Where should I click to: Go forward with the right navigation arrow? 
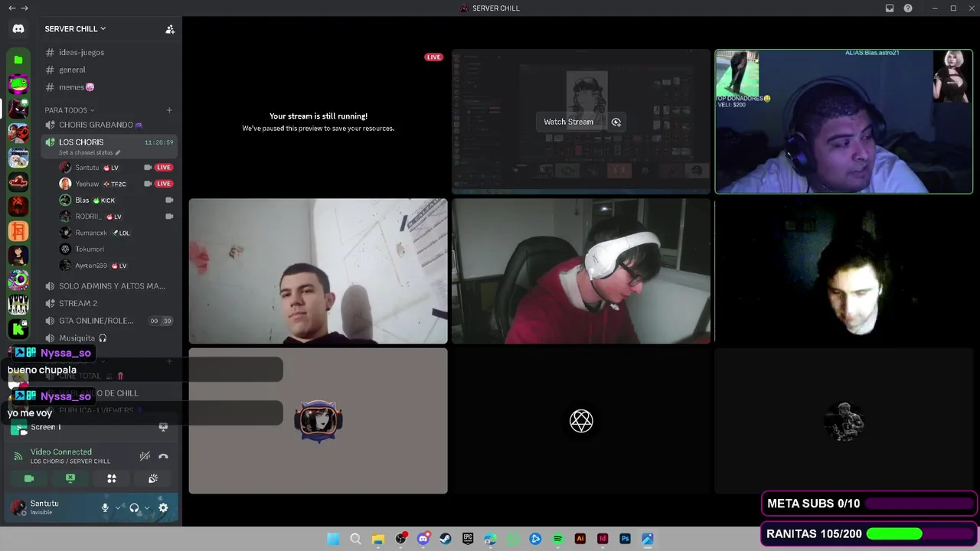click(x=24, y=8)
